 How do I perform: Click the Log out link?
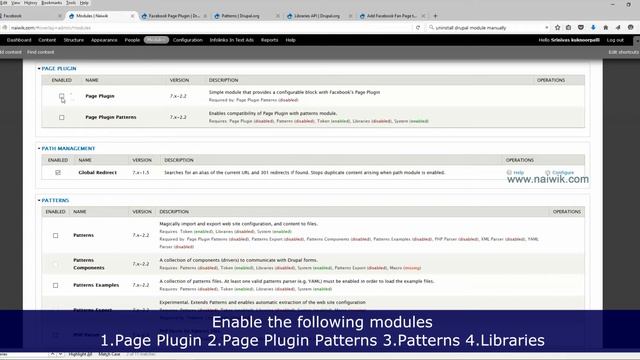click(x=615, y=40)
